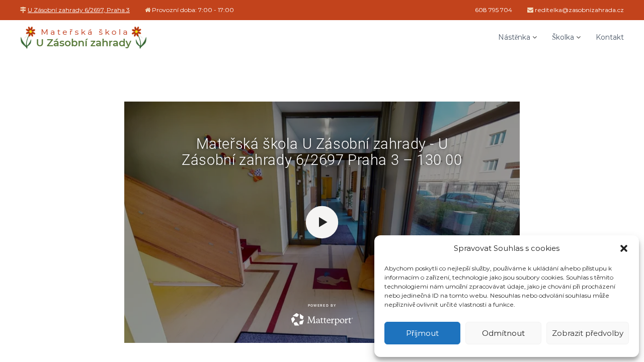Accept cookies with the Přijmout button
Image resolution: width=644 pixels, height=362 pixels.
tap(422, 333)
